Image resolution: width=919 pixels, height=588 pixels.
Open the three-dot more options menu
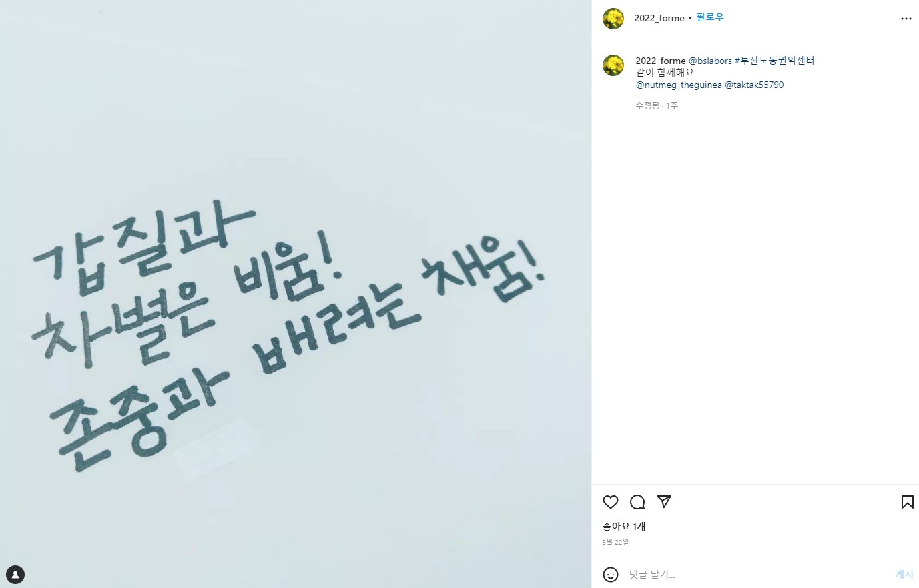pos(906,19)
